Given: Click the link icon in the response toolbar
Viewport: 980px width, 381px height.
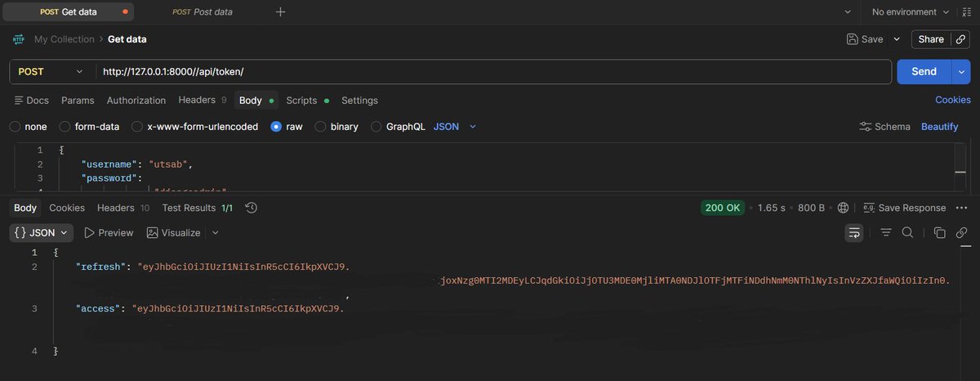Looking at the screenshot, I should pyautogui.click(x=961, y=233).
